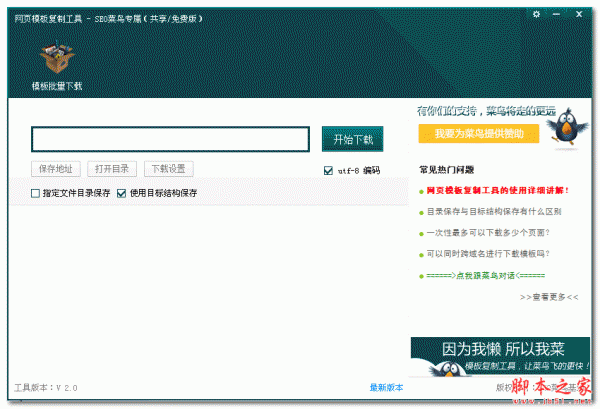Viewport: 600px width, 409px height.
Task: Enable 指定文件目录保存 checkbox
Action: click(x=36, y=194)
